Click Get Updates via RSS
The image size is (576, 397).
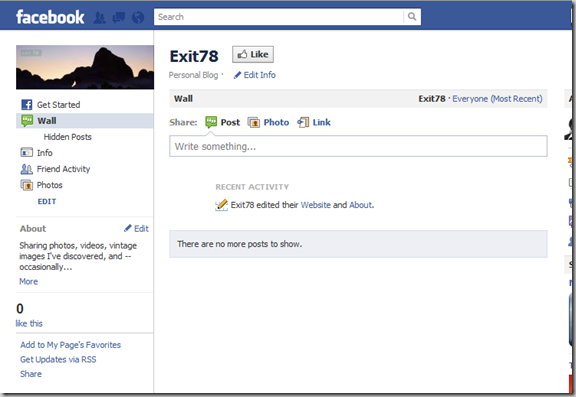tap(58, 360)
